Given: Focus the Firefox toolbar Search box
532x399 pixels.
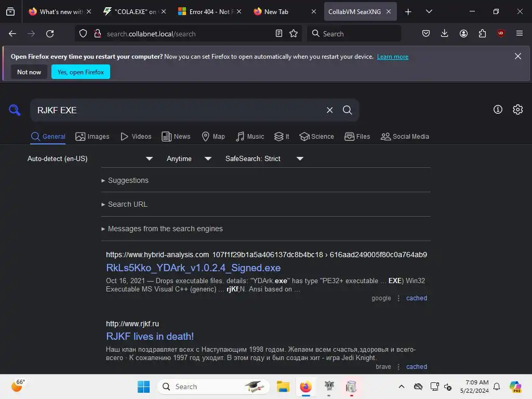Looking at the screenshot, I should pyautogui.click(x=354, y=34).
